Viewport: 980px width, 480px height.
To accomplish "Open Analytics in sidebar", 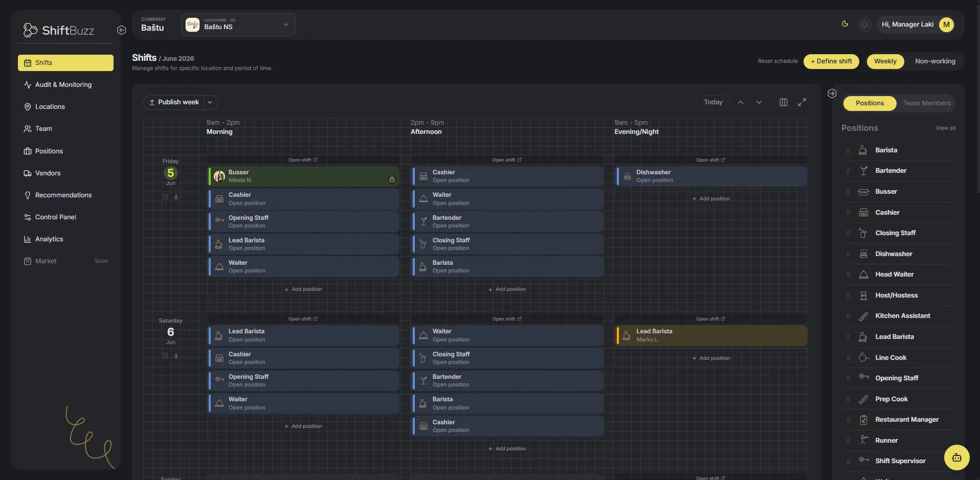I will click(65, 239).
